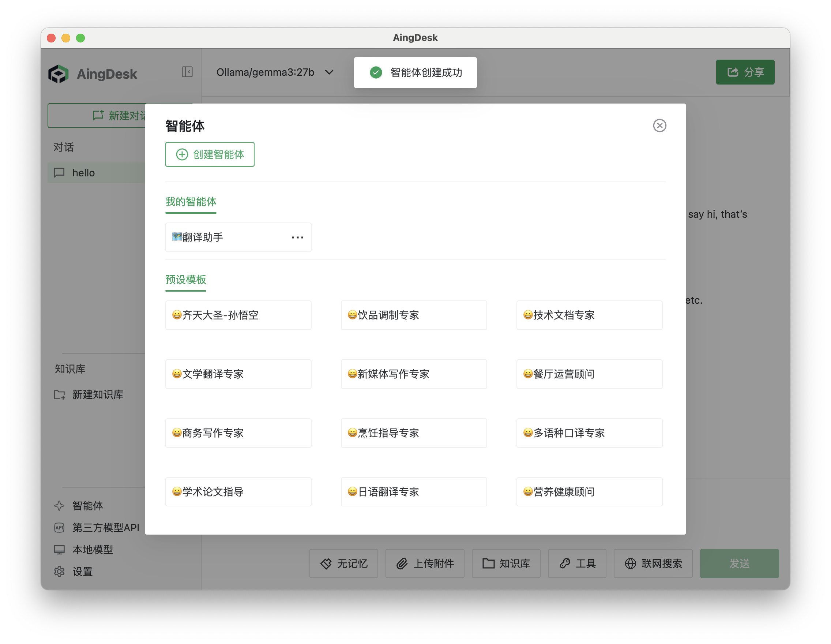The height and width of the screenshot is (644, 831).
Task: Click the 创建智能体 button
Action: 210,154
